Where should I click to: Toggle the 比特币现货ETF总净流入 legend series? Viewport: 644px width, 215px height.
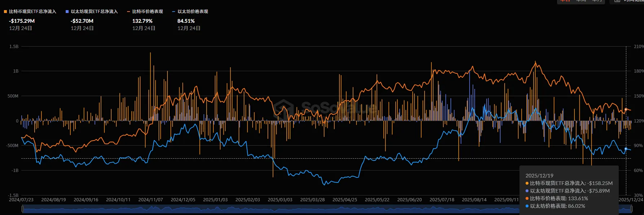tap(32, 12)
